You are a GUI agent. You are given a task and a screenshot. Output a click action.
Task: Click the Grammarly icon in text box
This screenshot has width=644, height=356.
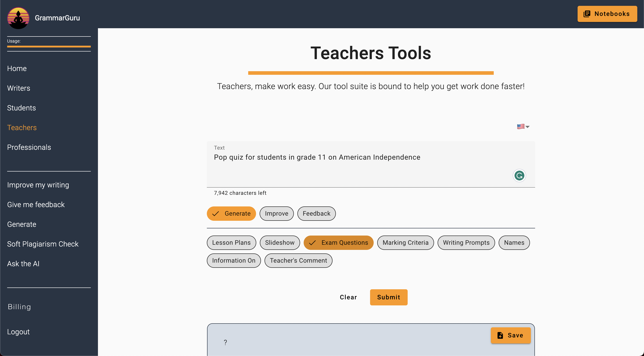click(x=519, y=176)
